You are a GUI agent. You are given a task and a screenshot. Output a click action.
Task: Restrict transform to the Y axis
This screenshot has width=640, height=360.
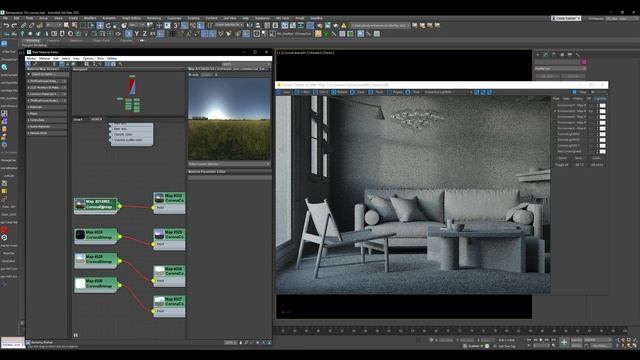pyautogui.click(x=136, y=34)
